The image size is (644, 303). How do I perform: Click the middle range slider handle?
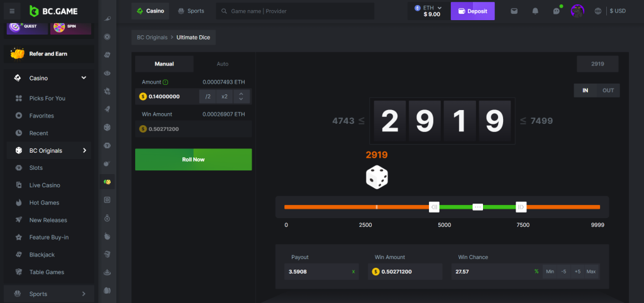[x=478, y=207]
